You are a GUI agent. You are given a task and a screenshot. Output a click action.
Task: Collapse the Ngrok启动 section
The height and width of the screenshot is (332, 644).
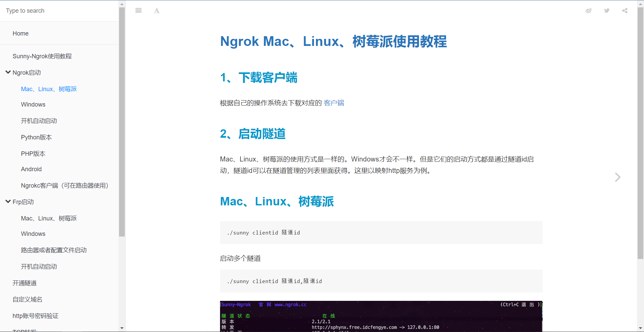pos(8,72)
